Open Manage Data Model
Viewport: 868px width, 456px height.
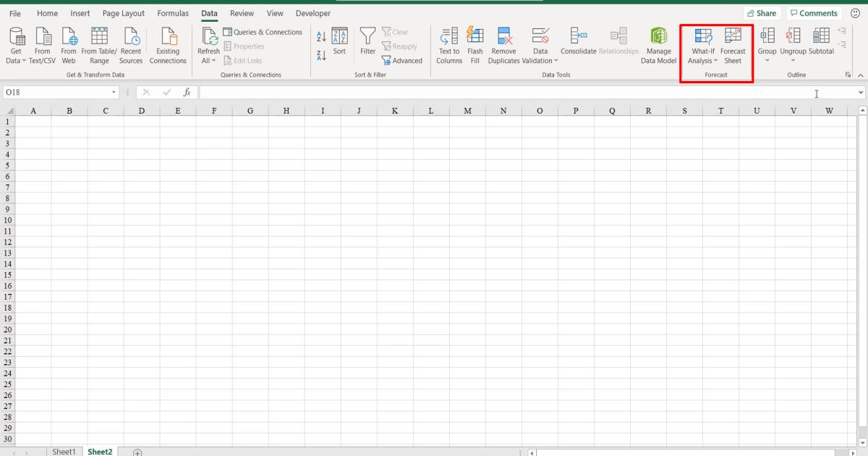658,45
